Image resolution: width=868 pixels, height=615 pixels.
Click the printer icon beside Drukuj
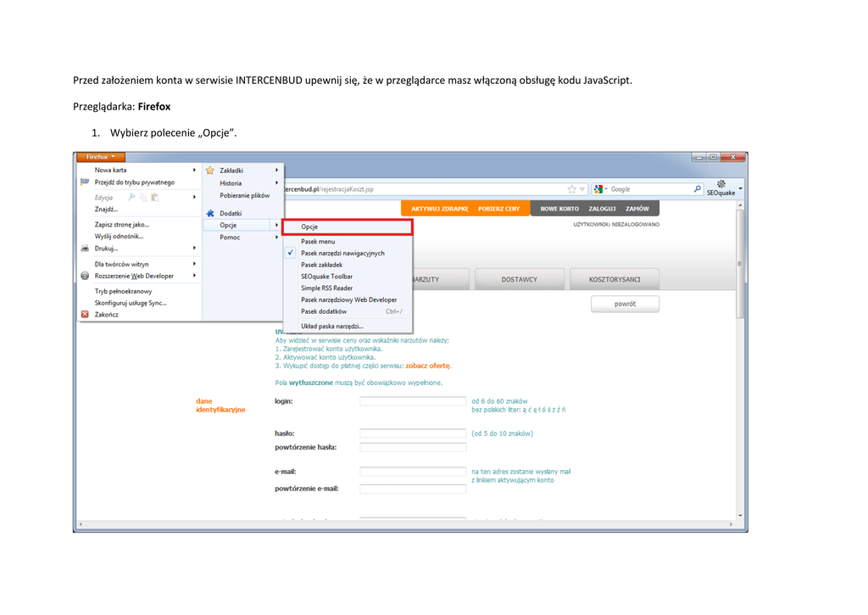point(85,249)
